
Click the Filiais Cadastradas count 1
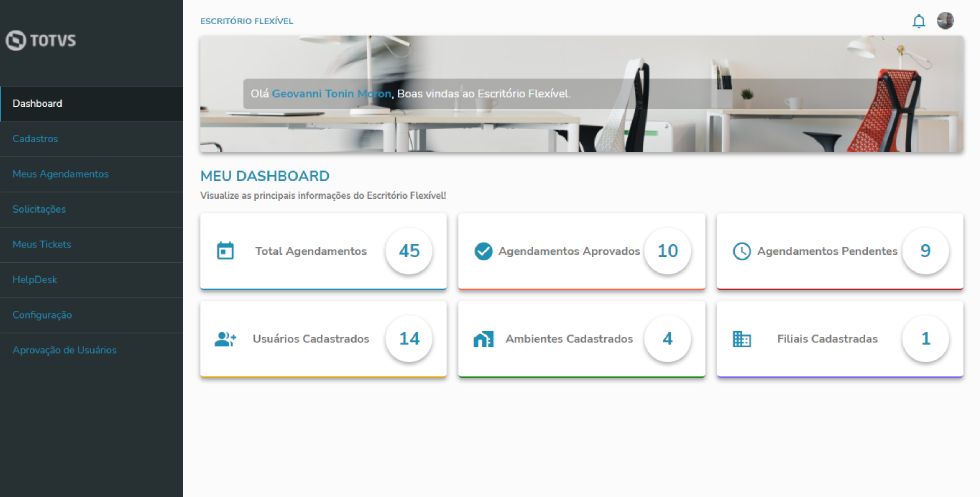pos(926,339)
